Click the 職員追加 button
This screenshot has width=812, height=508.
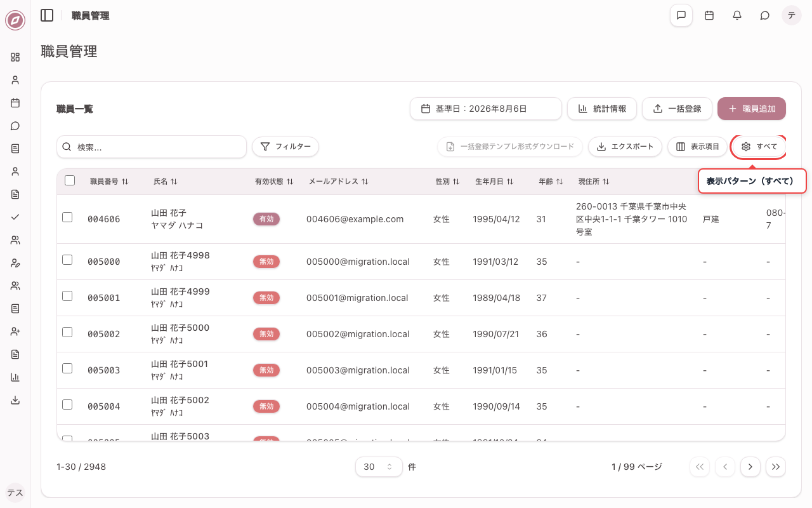[x=752, y=109]
